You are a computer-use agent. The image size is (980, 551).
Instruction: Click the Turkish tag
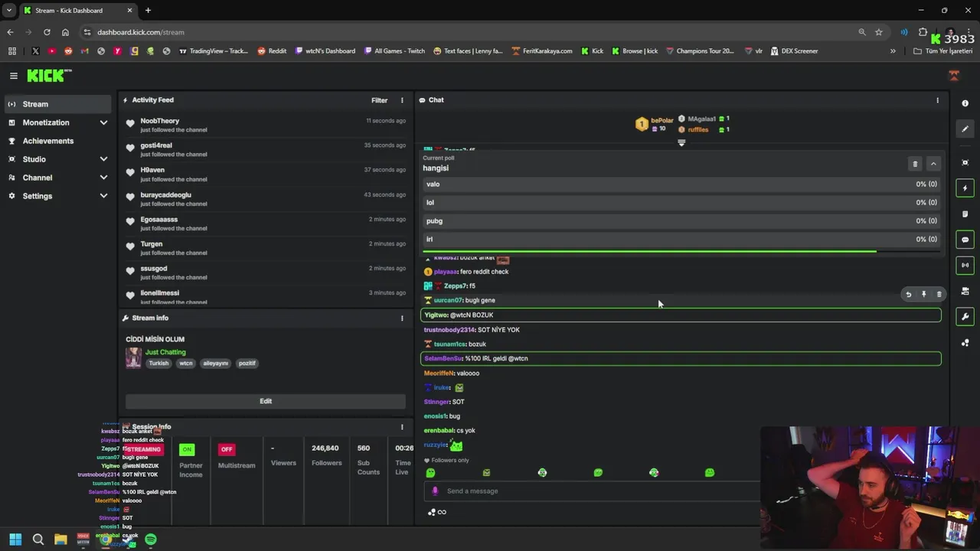(158, 364)
